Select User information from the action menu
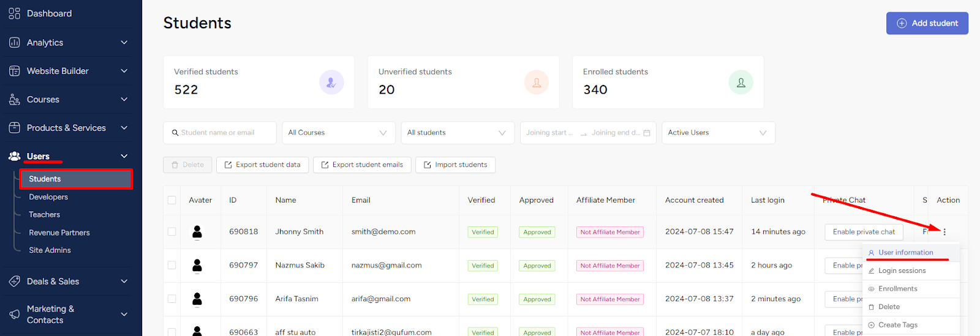980x336 pixels. click(911, 253)
